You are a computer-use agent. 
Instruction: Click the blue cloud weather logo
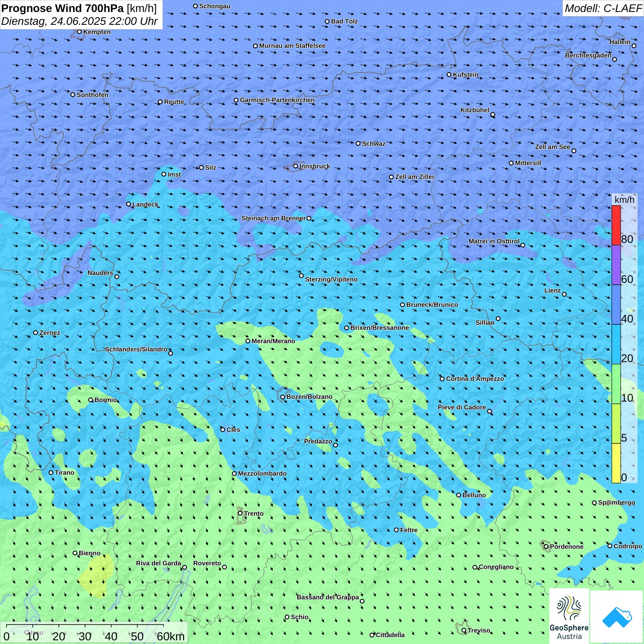(x=617, y=617)
